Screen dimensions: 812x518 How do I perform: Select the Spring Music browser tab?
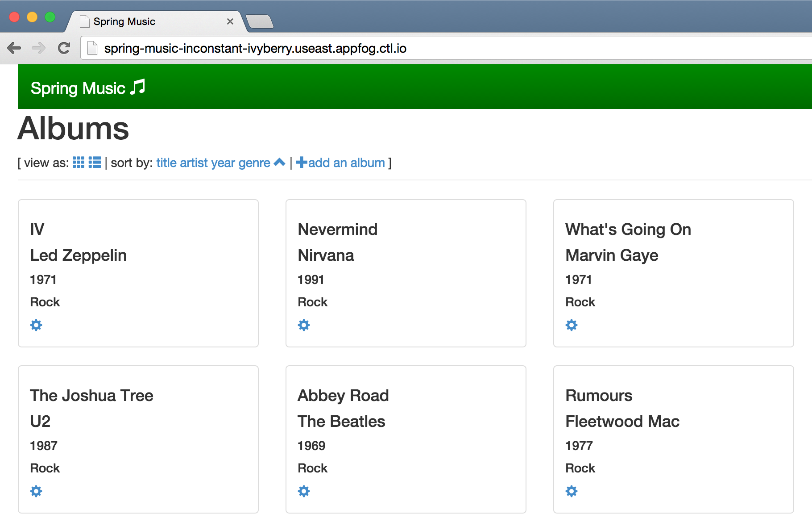pyautogui.click(x=156, y=21)
